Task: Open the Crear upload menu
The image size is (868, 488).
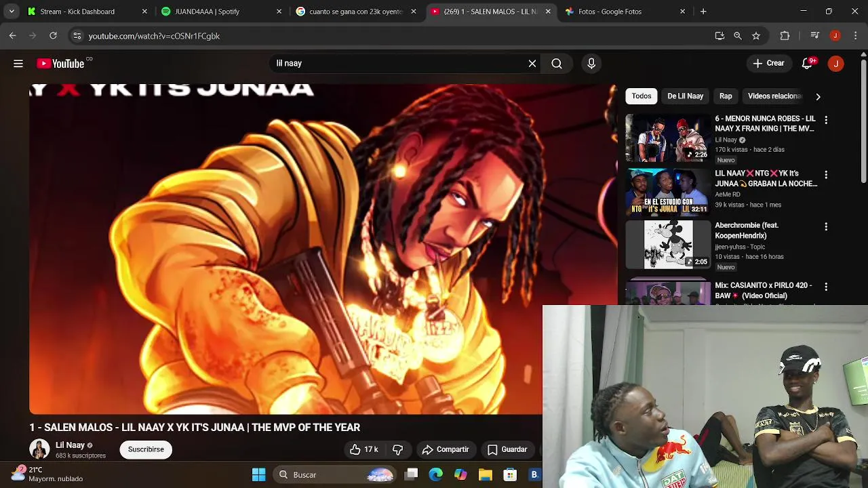Action: tap(768, 63)
